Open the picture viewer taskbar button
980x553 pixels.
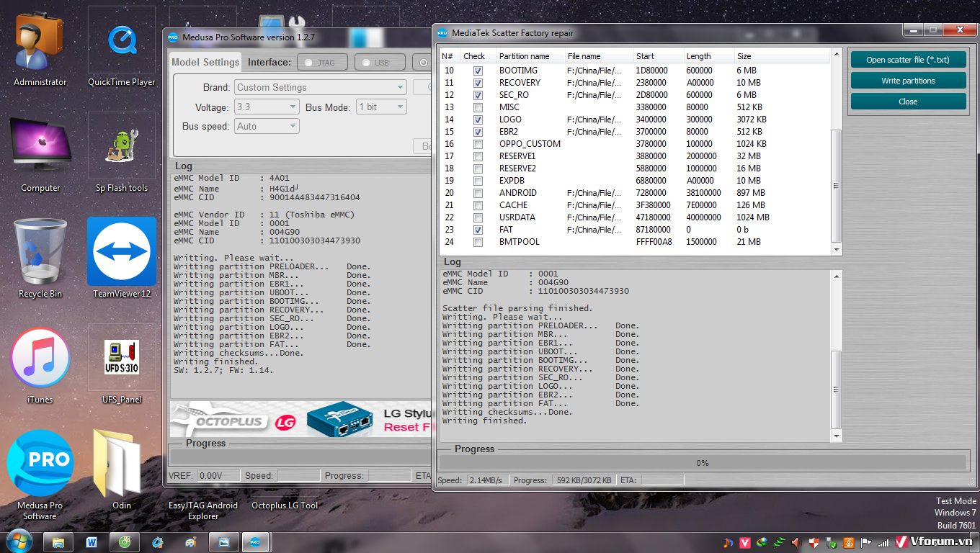point(223,542)
